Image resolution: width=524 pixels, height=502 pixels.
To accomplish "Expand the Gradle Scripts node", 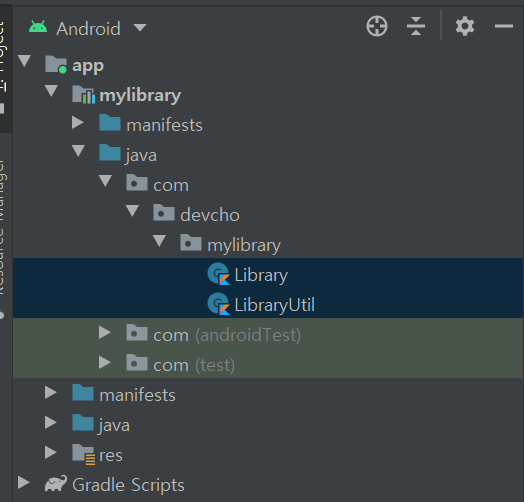I will (x=23, y=483).
